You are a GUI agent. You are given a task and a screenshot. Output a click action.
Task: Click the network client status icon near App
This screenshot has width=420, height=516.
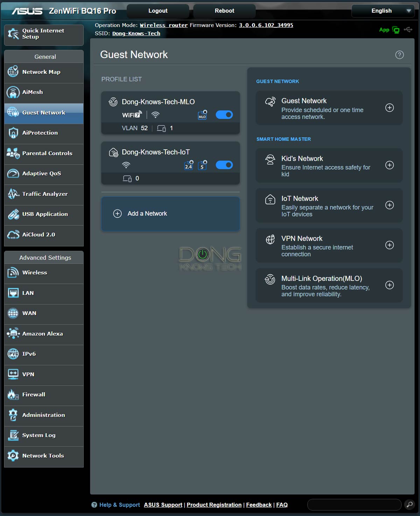pyautogui.click(x=396, y=30)
